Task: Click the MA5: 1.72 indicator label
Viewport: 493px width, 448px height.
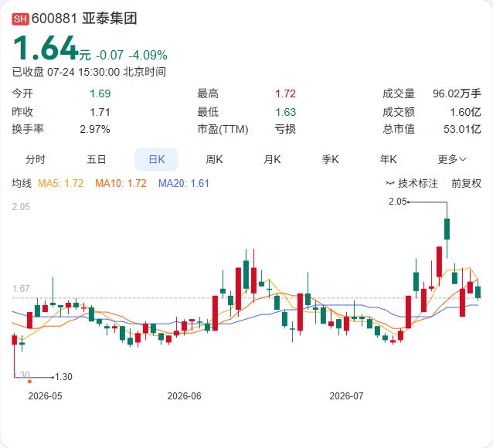Action: click(x=61, y=183)
